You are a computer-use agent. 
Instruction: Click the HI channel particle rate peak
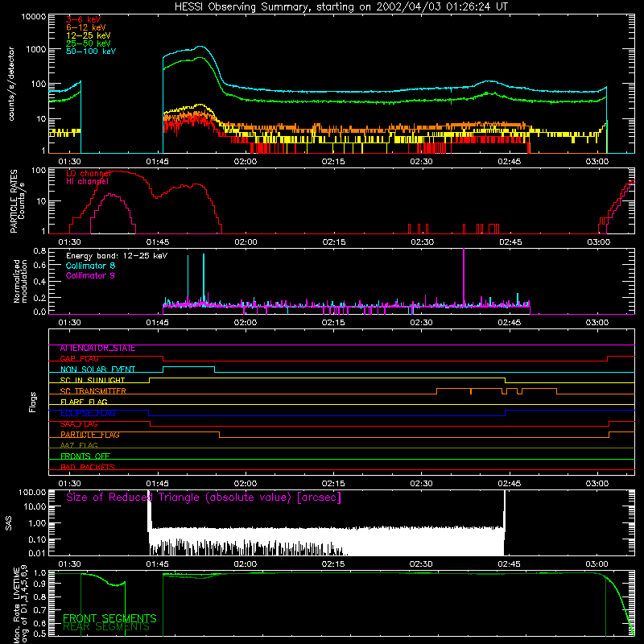(111, 196)
